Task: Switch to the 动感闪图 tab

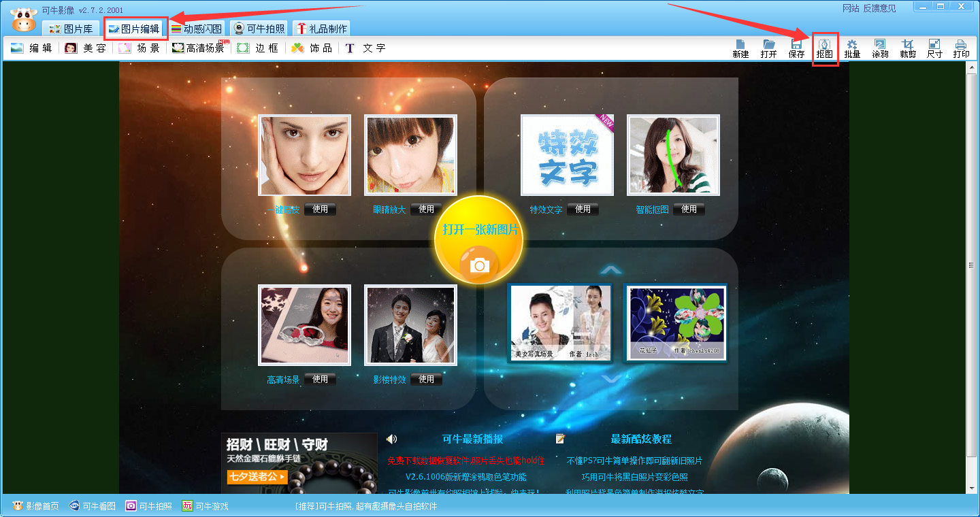Action: (x=196, y=29)
